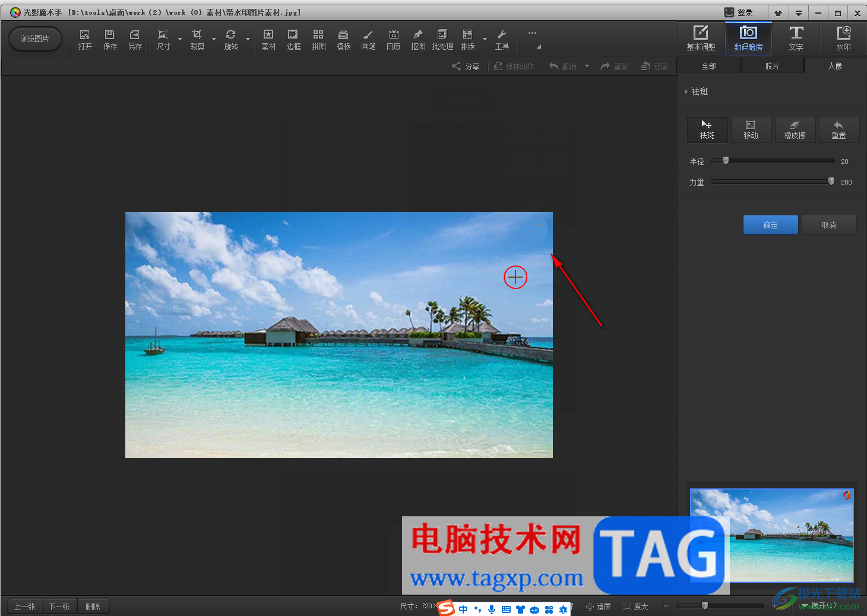Screen dimensions: 867x616
Task: Expand the 裁剪 dropdown arrow
Action: pos(214,40)
